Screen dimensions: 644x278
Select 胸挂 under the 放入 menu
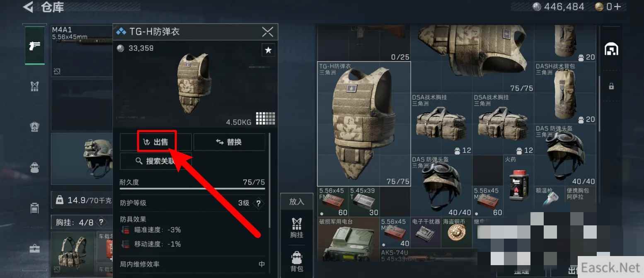pyautogui.click(x=297, y=228)
